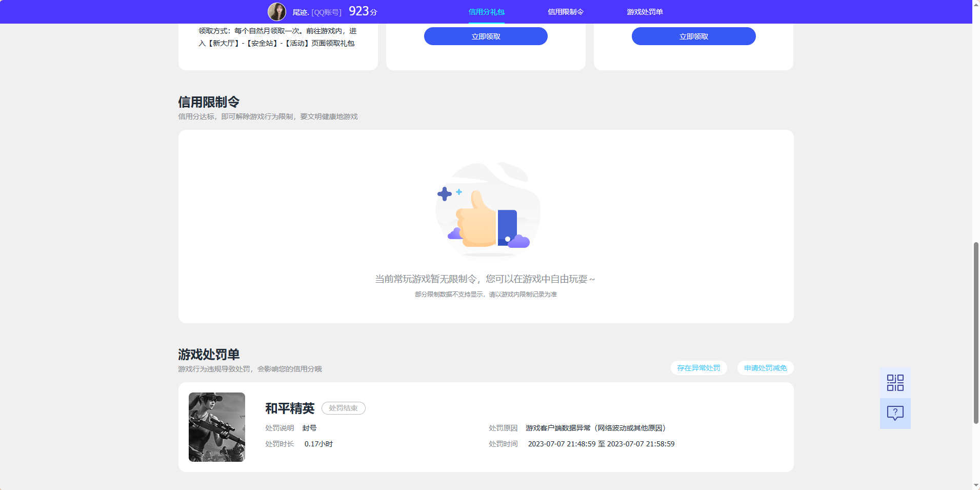Switch to 信用分礼包 tab
The width and height of the screenshot is (980, 490).
486,12
